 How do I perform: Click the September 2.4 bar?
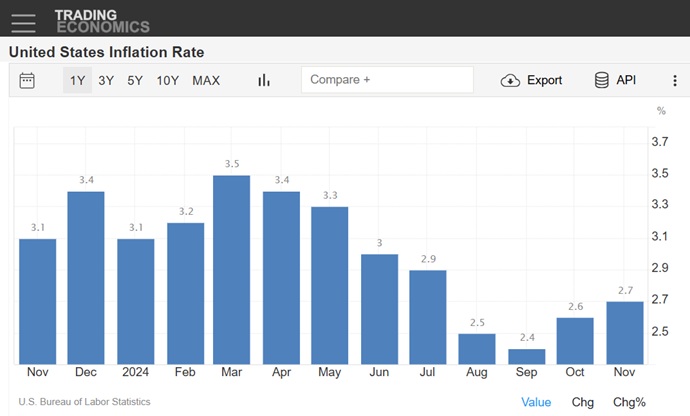(x=526, y=356)
